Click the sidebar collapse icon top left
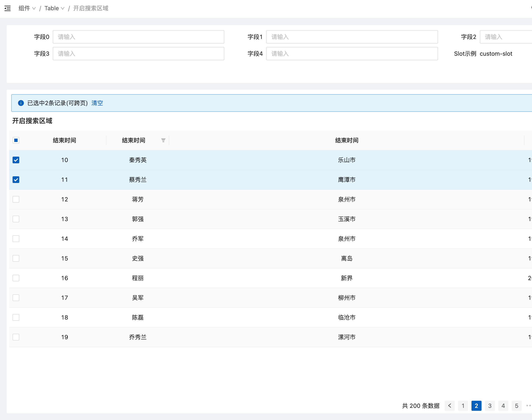This screenshot has height=420, width=532. [x=7, y=8]
